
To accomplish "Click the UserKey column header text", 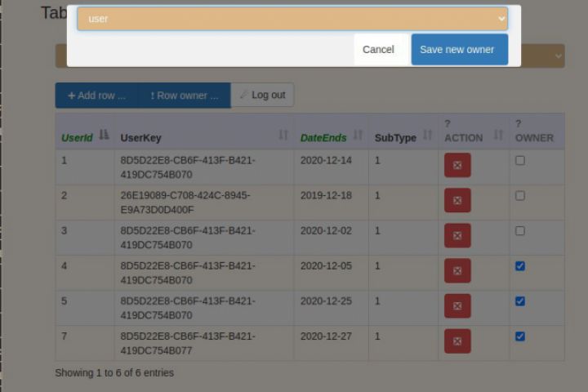I will 140,138.
